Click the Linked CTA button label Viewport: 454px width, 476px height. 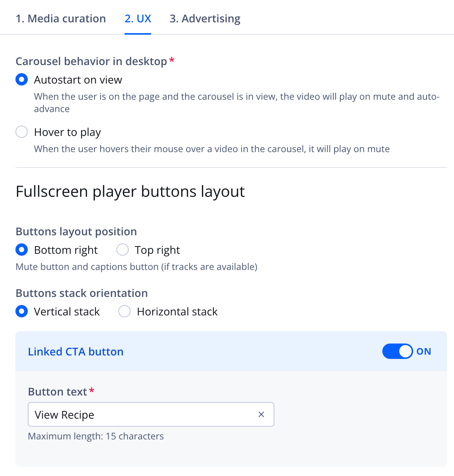click(x=76, y=351)
